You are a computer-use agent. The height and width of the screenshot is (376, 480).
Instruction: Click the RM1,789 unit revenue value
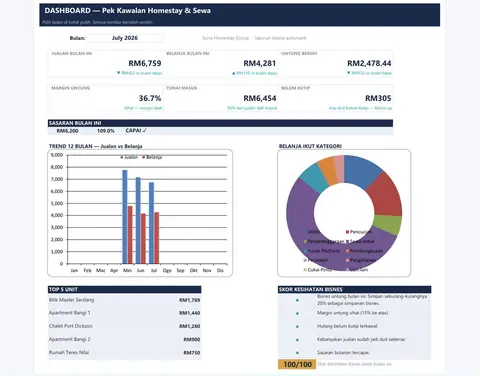click(189, 300)
